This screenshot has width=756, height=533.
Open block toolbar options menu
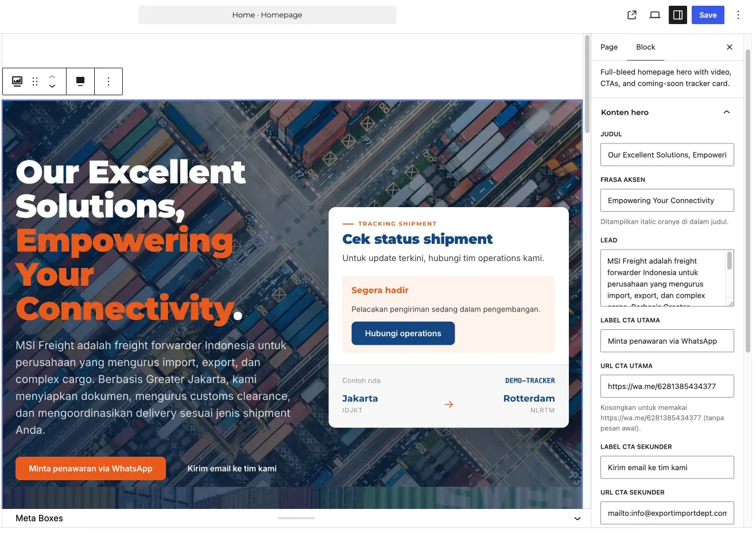(108, 81)
